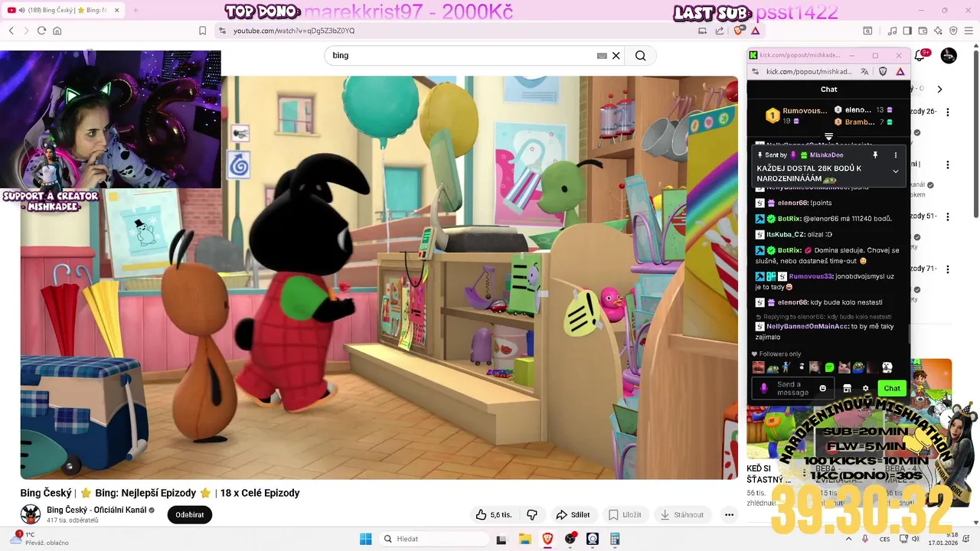Screen dimensions: 980x551
Task: Open the browser home page
Action: pos(57,31)
